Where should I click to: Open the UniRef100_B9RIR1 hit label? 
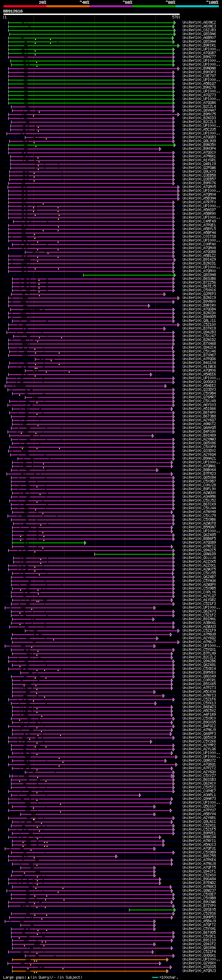pyautogui.click(x=199, y=45)
